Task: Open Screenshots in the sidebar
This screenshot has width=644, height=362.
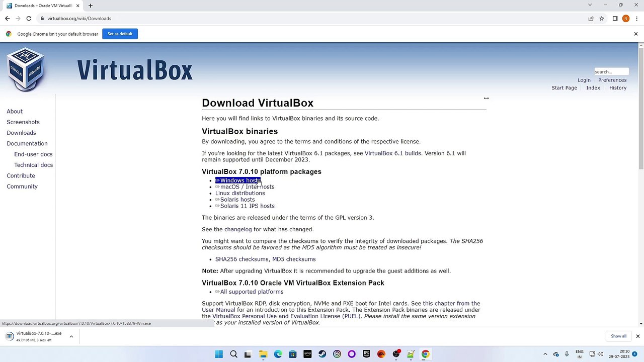Action: click(23, 122)
